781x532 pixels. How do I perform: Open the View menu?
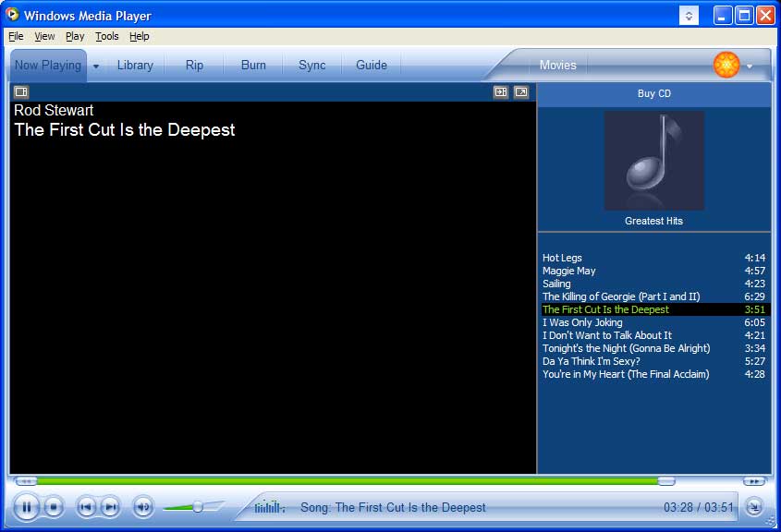pyautogui.click(x=44, y=36)
